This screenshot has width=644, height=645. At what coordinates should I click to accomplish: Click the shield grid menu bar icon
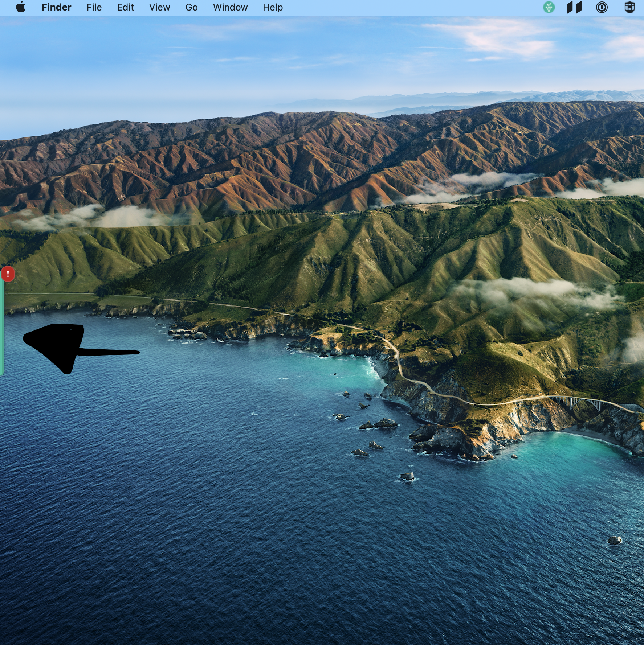[629, 7]
